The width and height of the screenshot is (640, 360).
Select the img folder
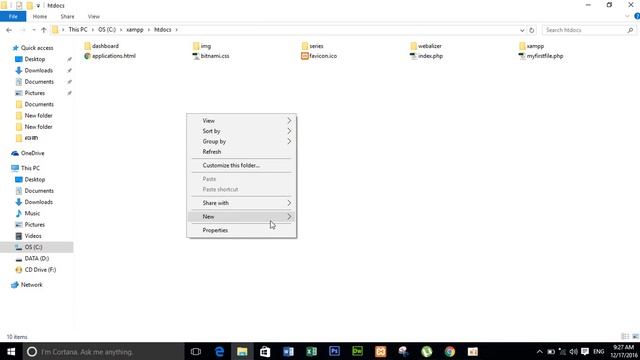[x=202, y=46]
